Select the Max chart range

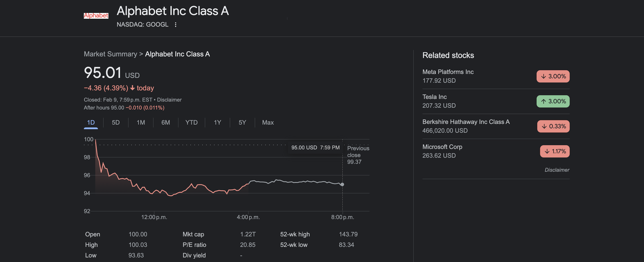(268, 123)
